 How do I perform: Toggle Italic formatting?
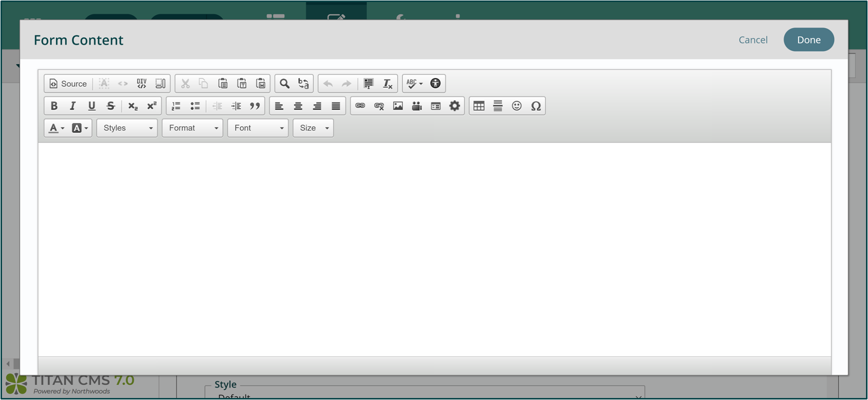coord(73,106)
